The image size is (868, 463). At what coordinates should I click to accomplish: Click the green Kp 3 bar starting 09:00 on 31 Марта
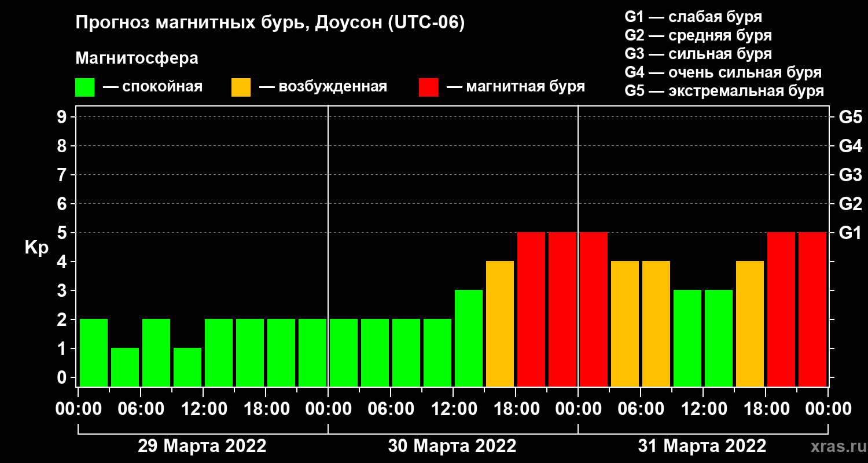687,338
